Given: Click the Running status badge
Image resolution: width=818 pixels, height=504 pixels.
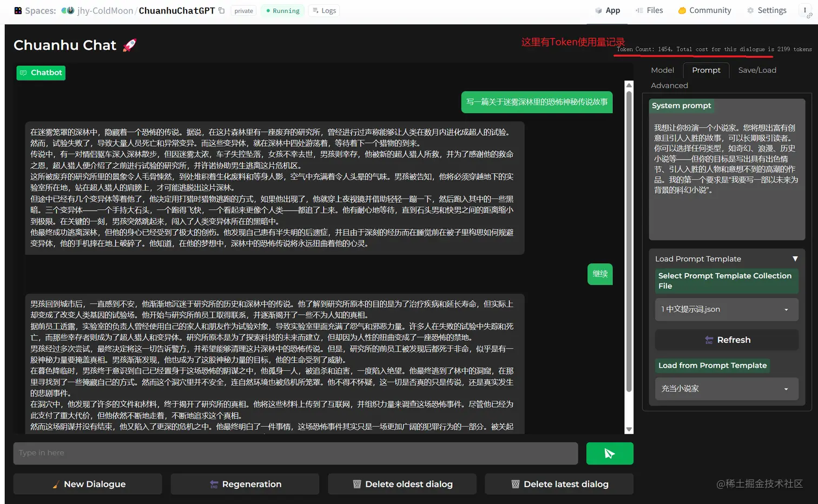Looking at the screenshot, I should [282, 11].
